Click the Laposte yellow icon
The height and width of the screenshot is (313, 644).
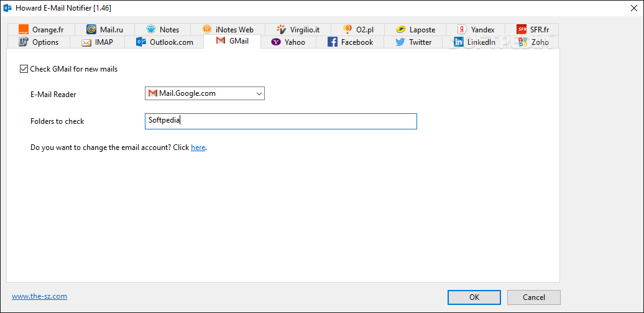(x=401, y=30)
